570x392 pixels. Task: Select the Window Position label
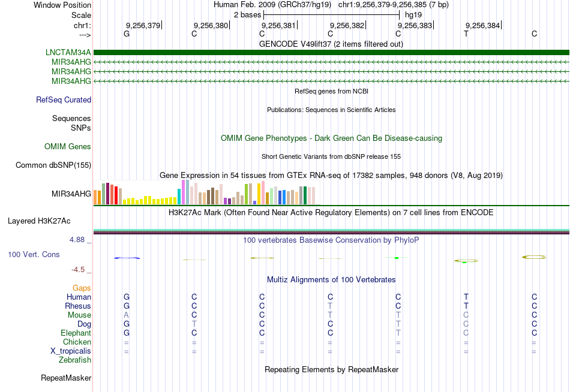click(62, 5)
